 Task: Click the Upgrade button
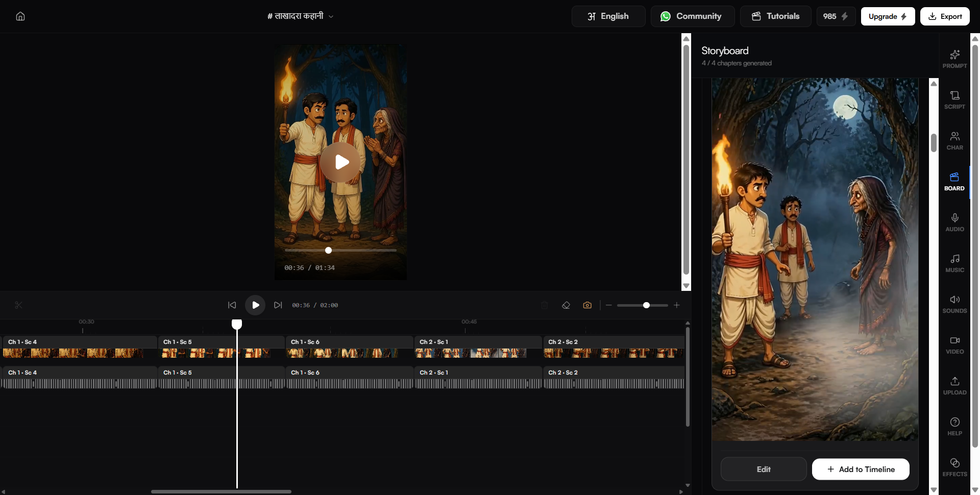pyautogui.click(x=888, y=16)
